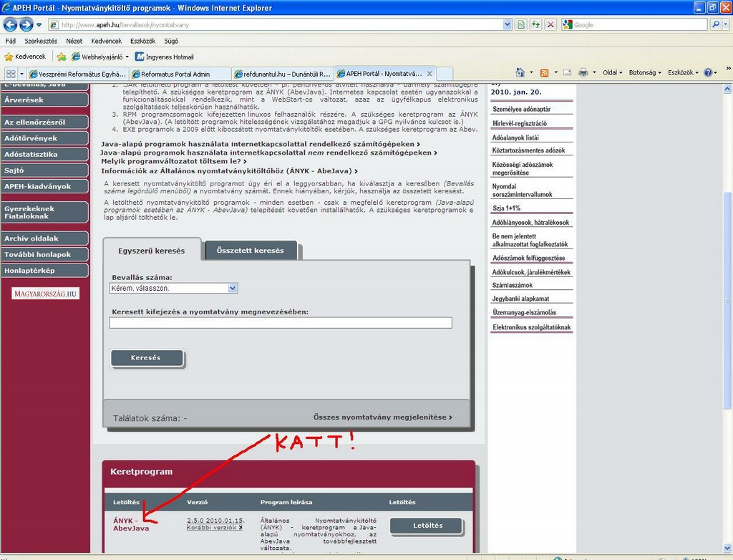Open the Fájl menu
This screenshot has height=560, width=733.
10,41
